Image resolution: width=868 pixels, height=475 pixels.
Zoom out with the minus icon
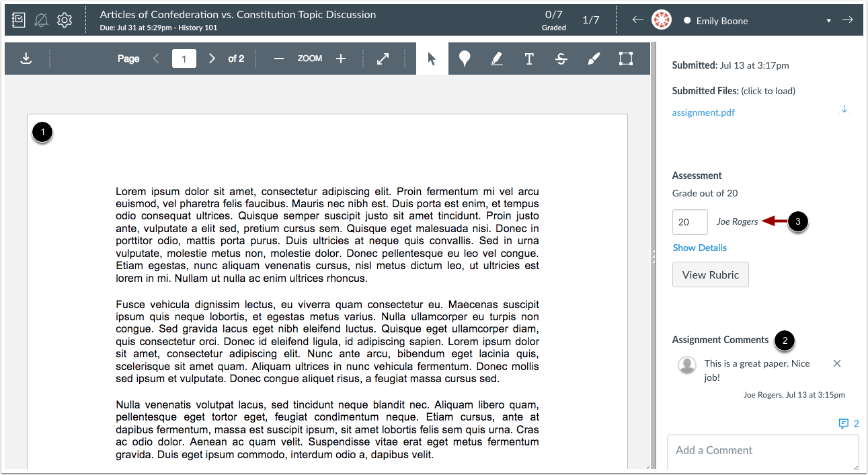(279, 59)
